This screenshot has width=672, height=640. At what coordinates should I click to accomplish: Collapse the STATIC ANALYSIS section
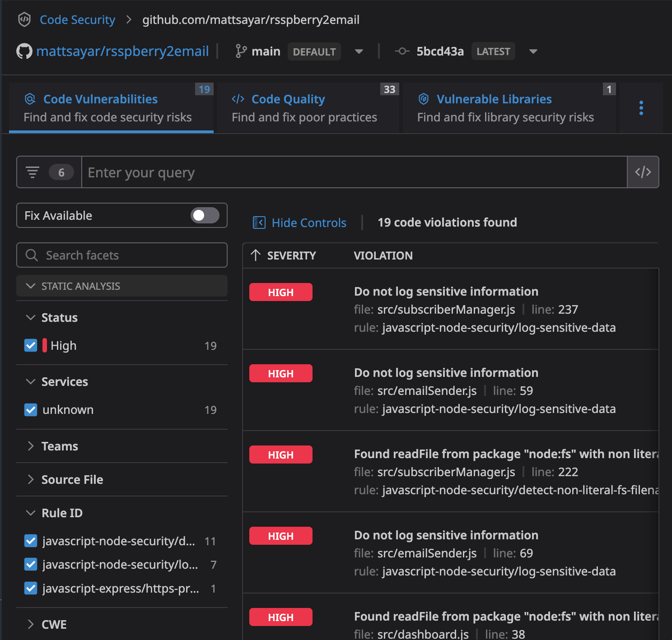tap(122, 286)
